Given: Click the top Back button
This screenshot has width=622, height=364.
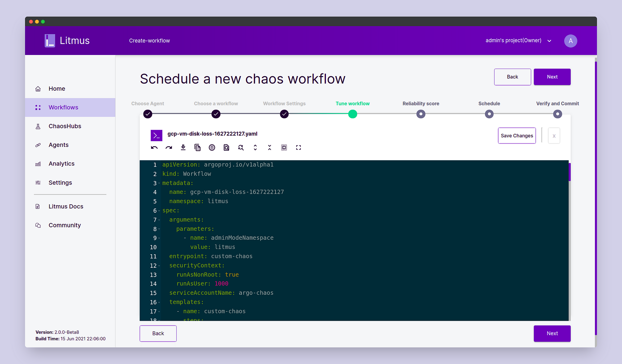Looking at the screenshot, I should 513,77.
